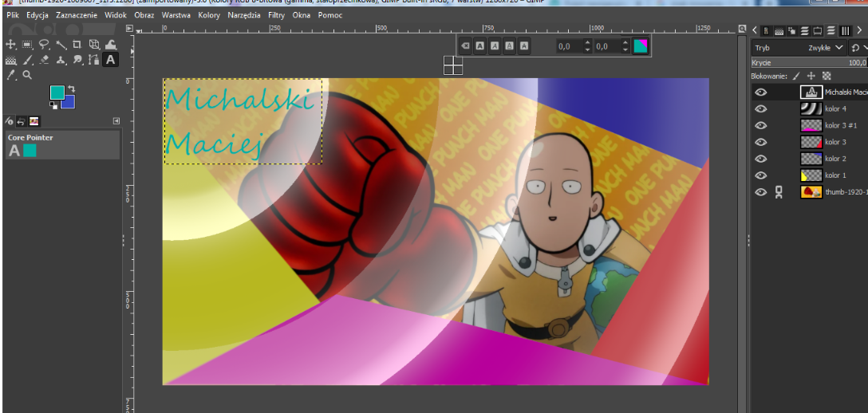This screenshot has width=868, height=413.
Task: Select the 3D Transform cube tool
Action: click(94, 44)
